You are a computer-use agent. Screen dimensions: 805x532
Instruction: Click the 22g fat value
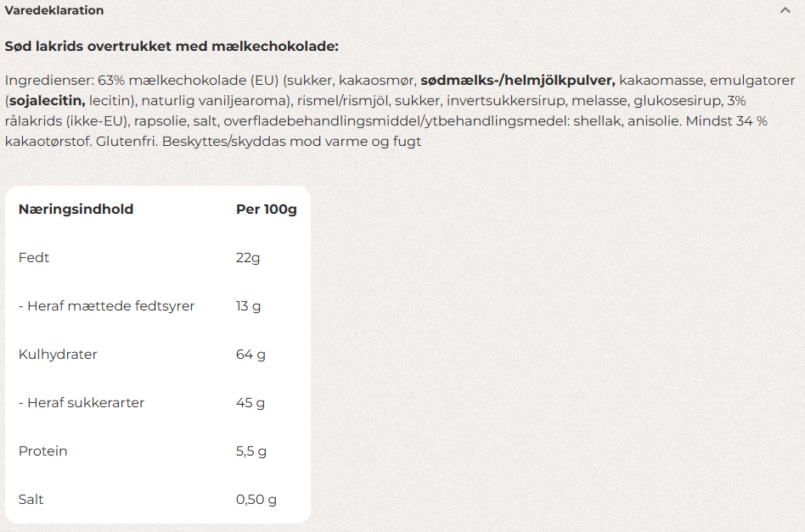coord(248,258)
